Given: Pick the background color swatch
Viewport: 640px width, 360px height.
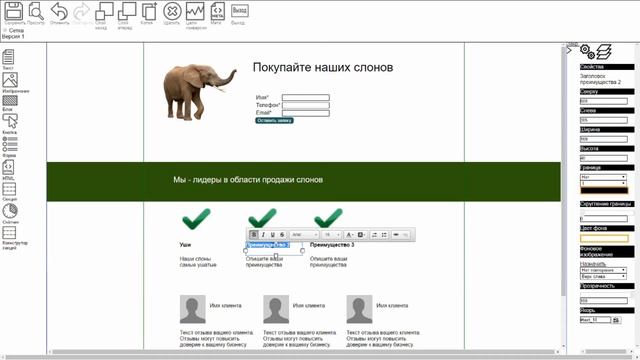Looking at the screenshot, I should point(604,238).
